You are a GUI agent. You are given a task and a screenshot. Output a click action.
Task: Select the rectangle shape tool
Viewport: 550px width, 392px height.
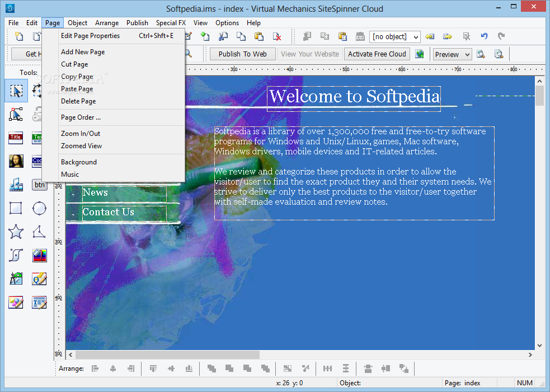(16, 208)
